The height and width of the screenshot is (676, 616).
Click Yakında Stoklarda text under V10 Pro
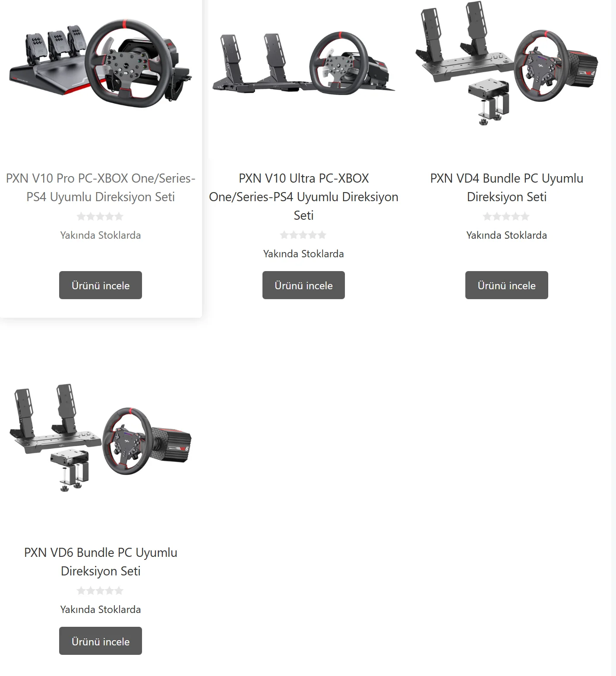tap(101, 235)
